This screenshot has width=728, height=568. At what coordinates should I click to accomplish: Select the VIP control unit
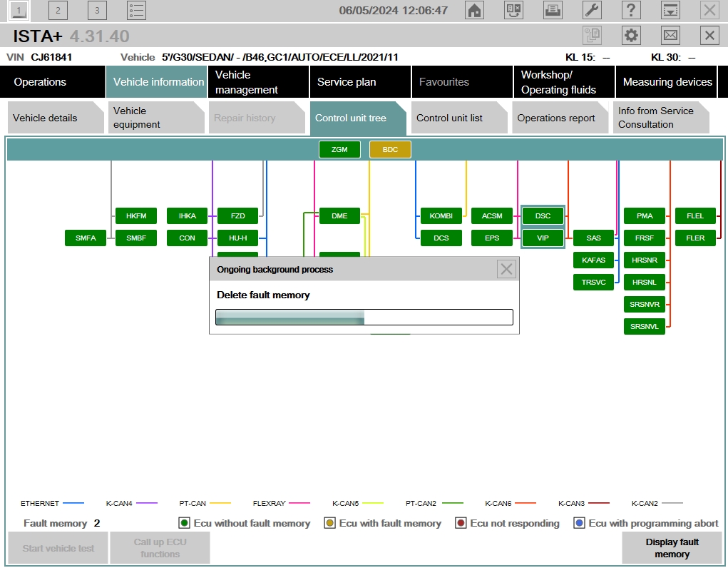coord(543,238)
